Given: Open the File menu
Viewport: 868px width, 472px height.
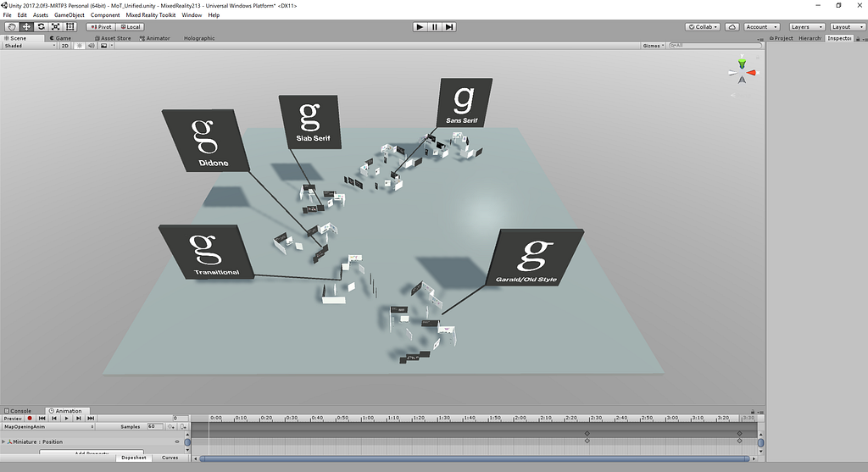Looking at the screenshot, I should [7, 15].
